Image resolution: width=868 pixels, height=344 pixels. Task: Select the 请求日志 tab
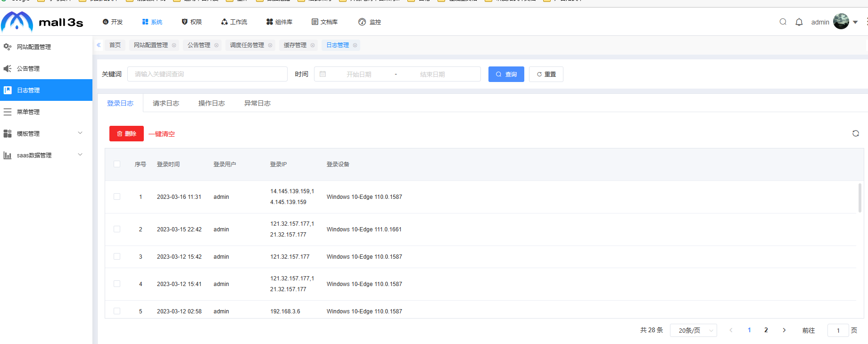click(166, 103)
